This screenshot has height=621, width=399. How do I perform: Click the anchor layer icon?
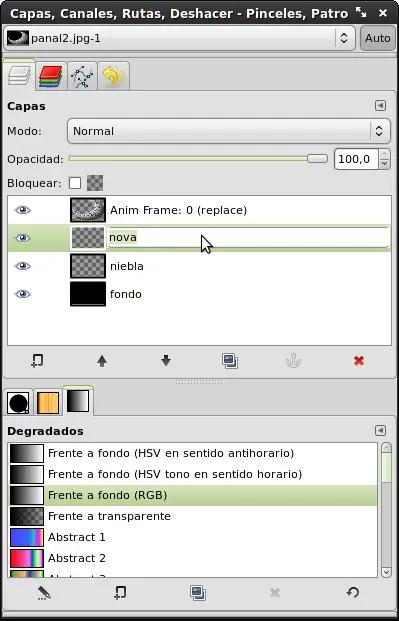[294, 361]
